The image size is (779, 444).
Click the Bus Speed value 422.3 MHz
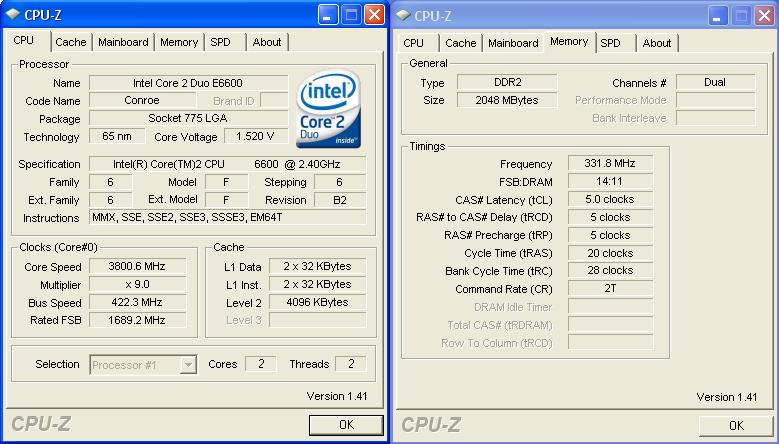[x=138, y=302]
